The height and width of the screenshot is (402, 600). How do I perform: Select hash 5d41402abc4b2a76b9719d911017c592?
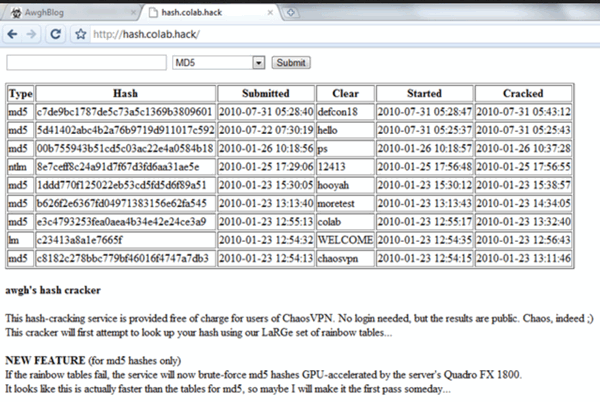coord(126,130)
